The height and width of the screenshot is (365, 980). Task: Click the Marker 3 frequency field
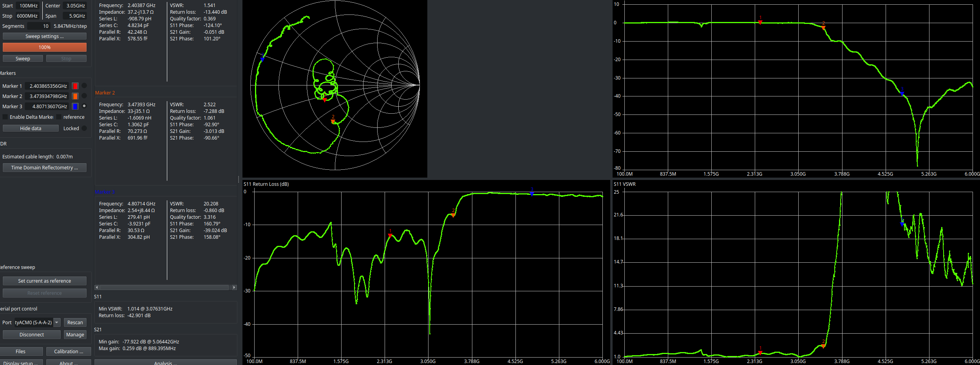click(47, 106)
